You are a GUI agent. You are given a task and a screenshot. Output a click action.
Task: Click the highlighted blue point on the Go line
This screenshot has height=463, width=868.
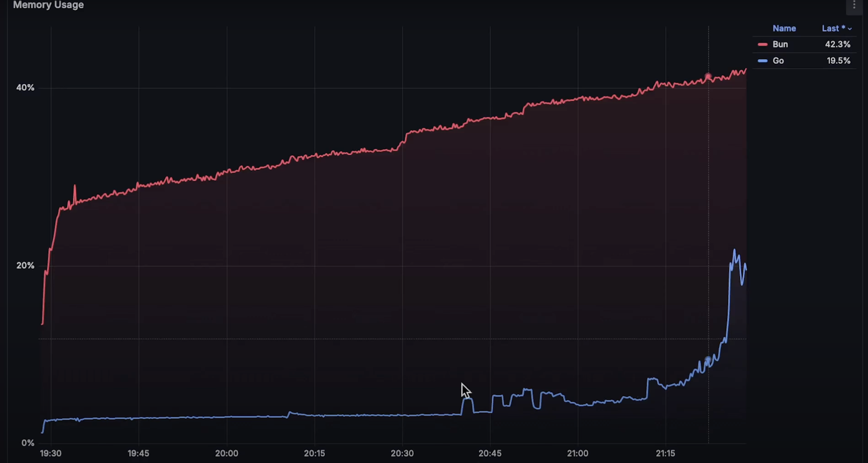point(708,360)
